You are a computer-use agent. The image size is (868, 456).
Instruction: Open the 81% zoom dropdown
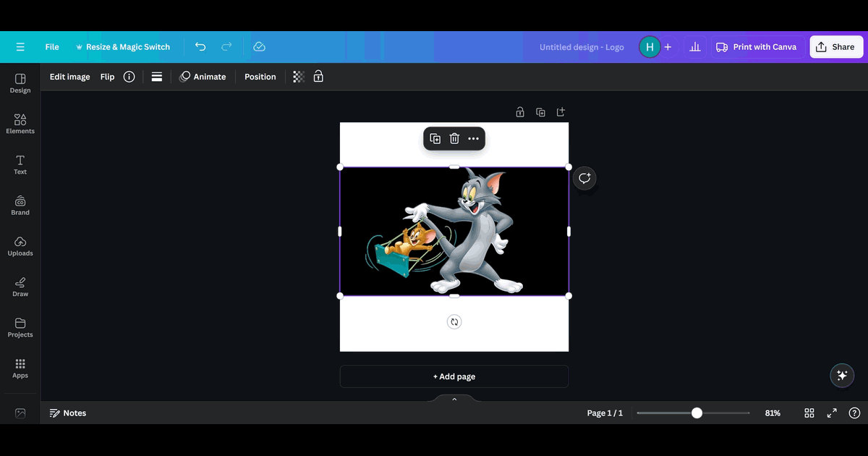click(x=773, y=413)
